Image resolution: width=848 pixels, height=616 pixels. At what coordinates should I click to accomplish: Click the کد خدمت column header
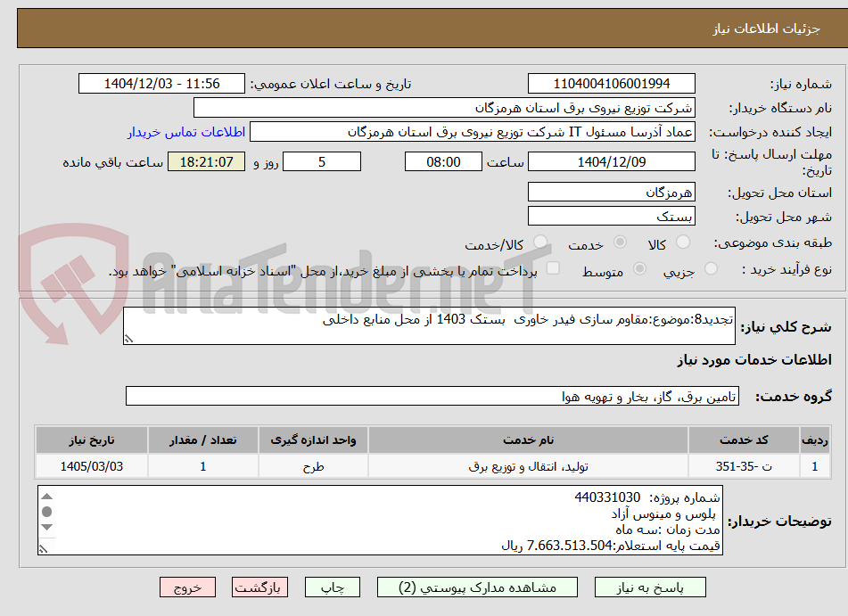tap(744, 440)
